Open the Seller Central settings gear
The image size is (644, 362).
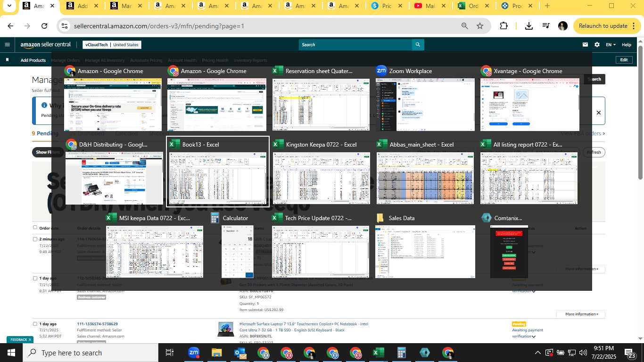point(597,45)
